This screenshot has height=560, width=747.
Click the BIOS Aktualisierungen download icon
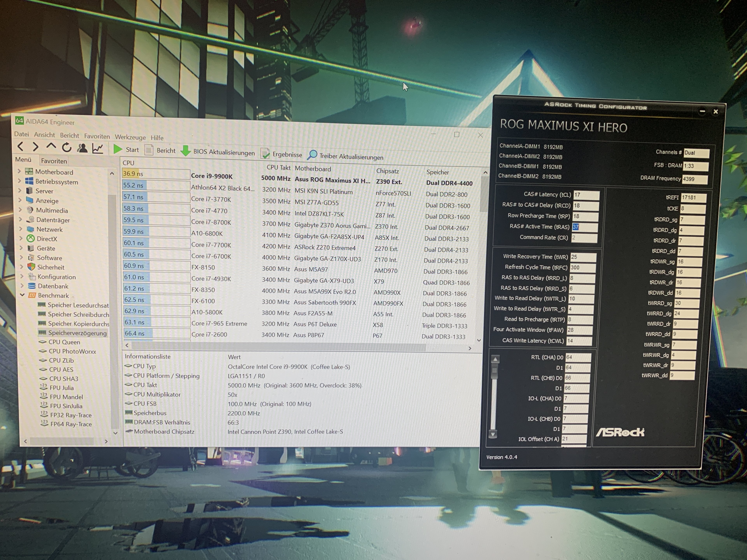click(185, 151)
